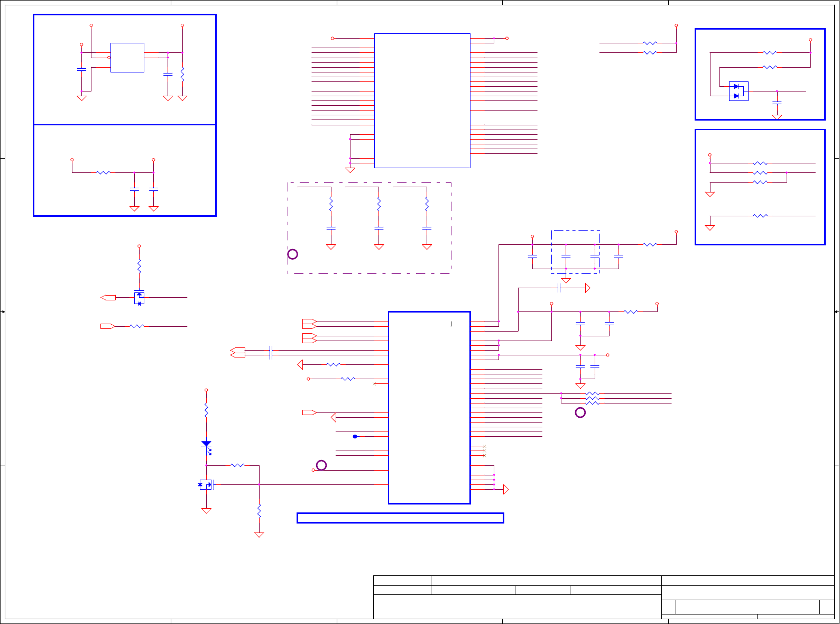
Task: Select the purple circle below the three stacked resistors
Action: tap(580, 412)
